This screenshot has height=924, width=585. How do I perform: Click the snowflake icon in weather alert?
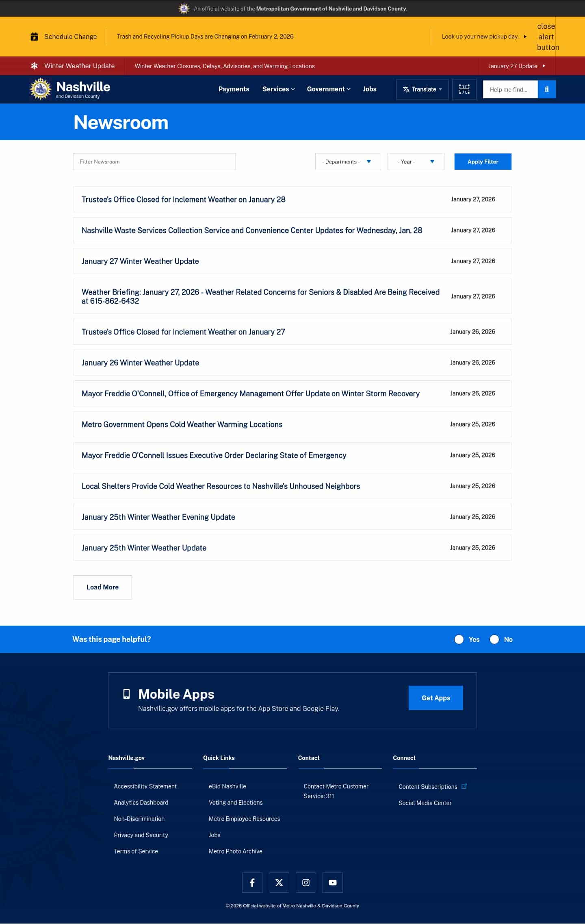(x=35, y=66)
